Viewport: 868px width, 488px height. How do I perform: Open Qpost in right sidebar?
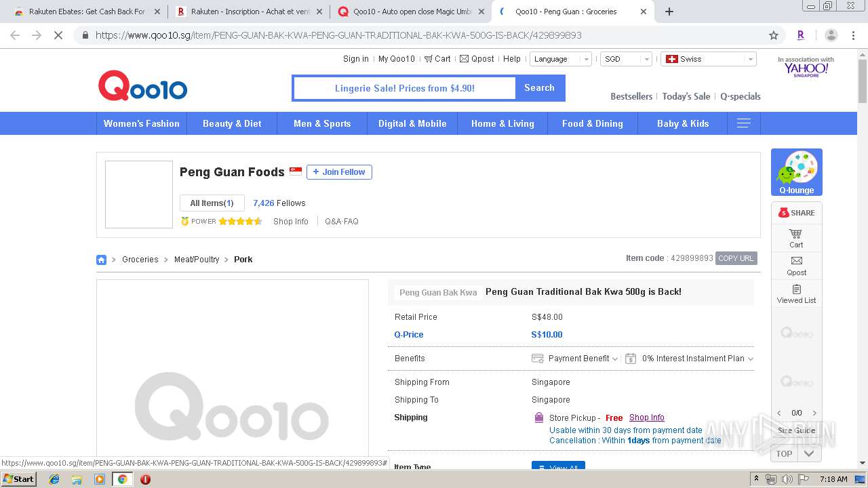tap(797, 266)
